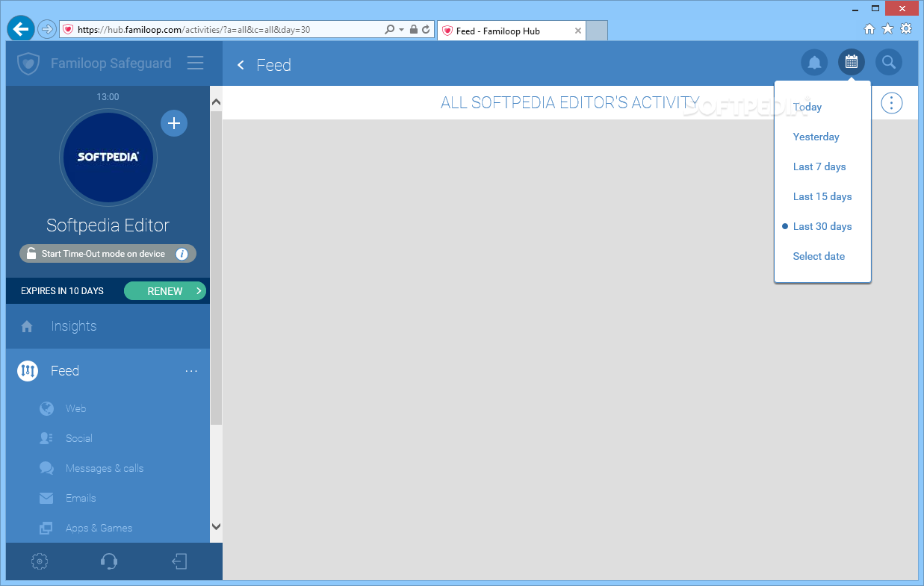Viewport: 924px width, 586px height.
Task: Click the calendar date filter icon
Action: [x=851, y=63]
